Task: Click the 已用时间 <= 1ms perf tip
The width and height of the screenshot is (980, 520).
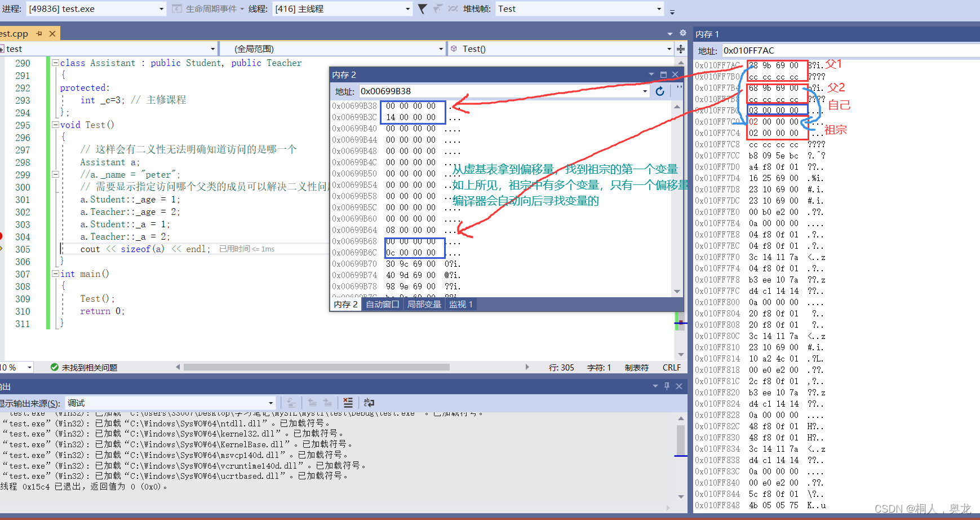Action: pyautogui.click(x=247, y=249)
